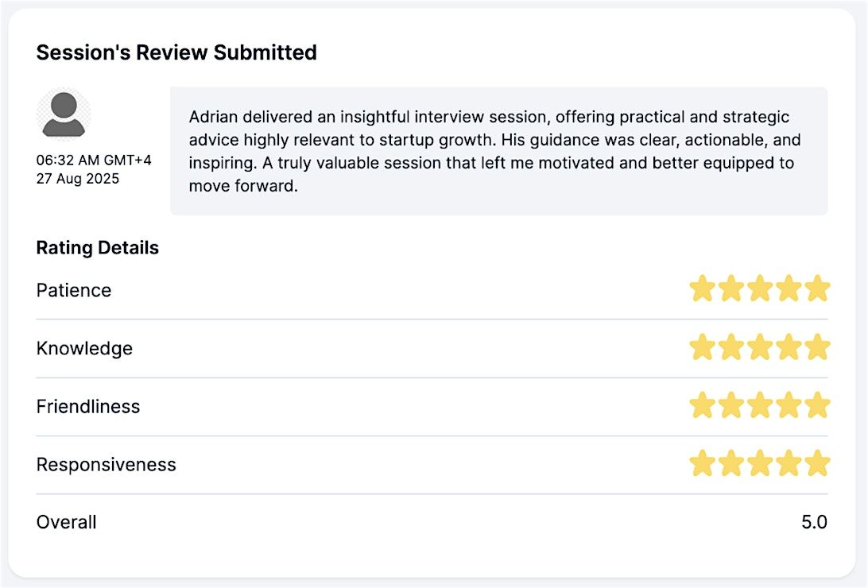Select the third Responsiveness star

point(759,463)
